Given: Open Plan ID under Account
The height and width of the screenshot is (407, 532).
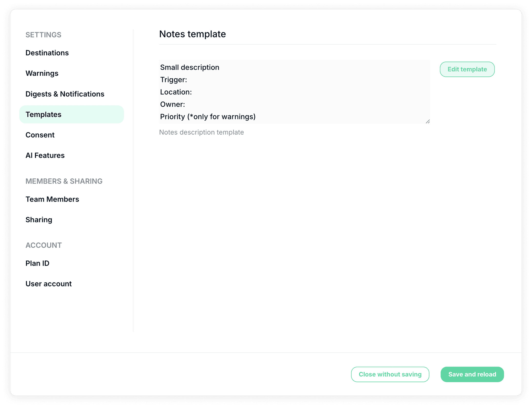Looking at the screenshot, I should tap(37, 263).
